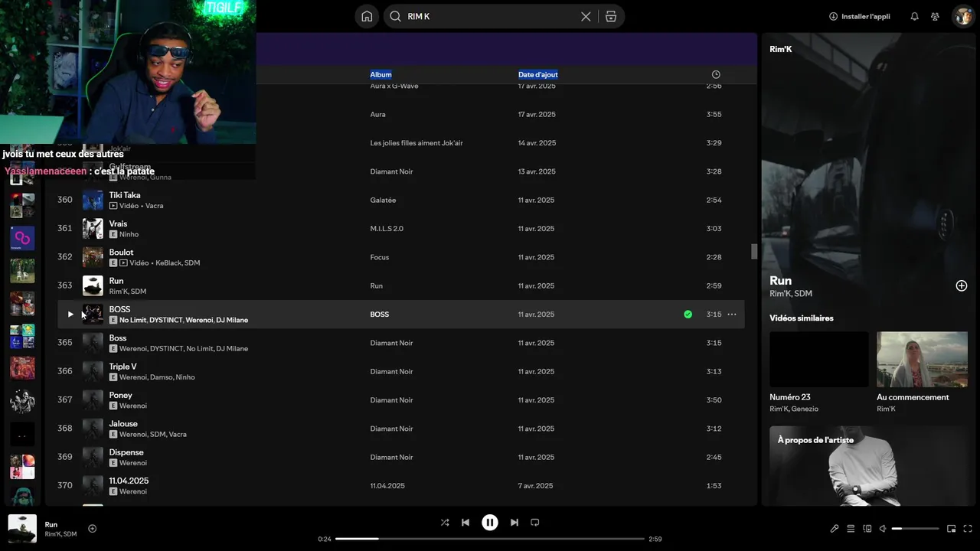This screenshot has height=551, width=980.
Task: Go to Spotify home
Action: click(x=367, y=16)
